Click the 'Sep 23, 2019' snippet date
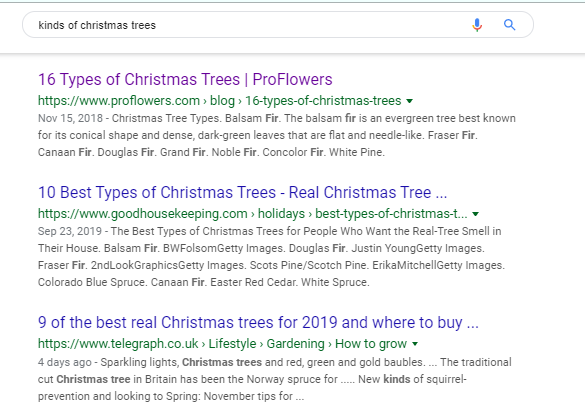The image size is (585, 411). coord(70,231)
